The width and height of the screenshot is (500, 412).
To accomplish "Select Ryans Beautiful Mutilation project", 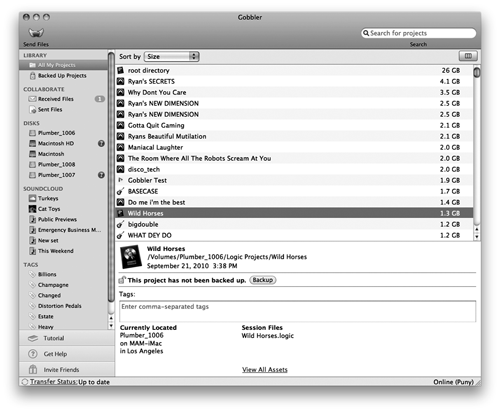I will 294,136.
